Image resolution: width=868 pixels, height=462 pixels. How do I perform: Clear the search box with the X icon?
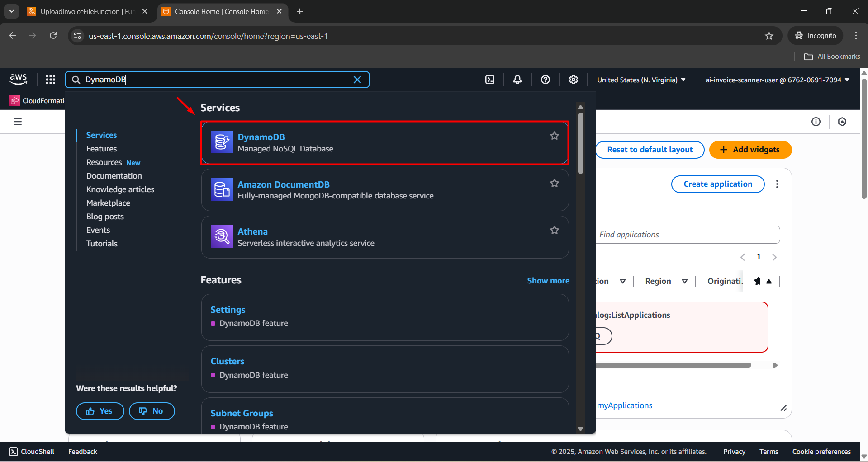tap(357, 80)
